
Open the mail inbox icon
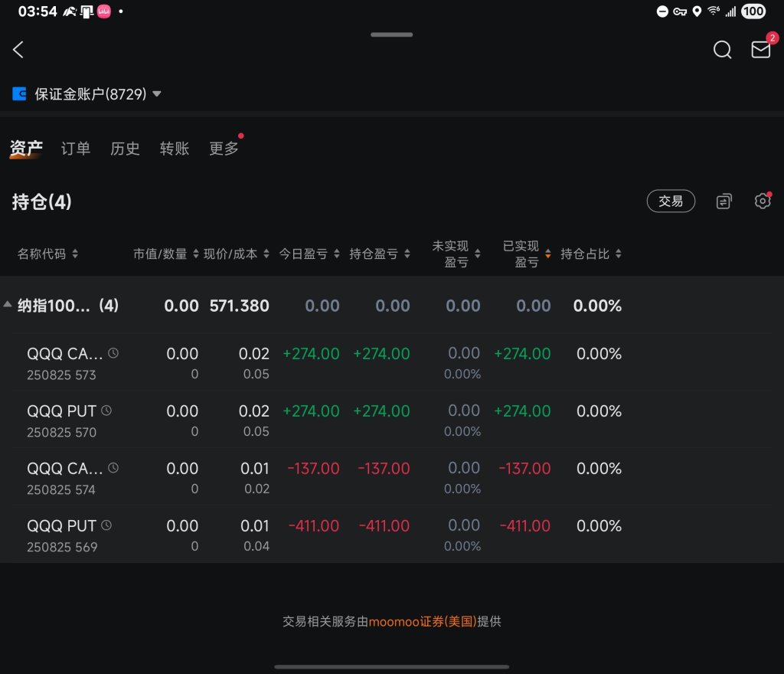[760, 50]
